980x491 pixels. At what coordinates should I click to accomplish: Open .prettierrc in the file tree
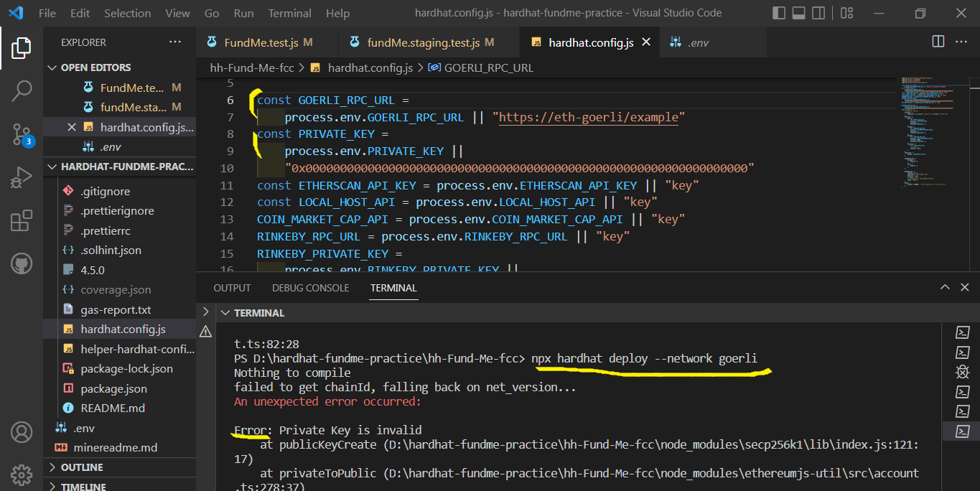pos(106,230)
